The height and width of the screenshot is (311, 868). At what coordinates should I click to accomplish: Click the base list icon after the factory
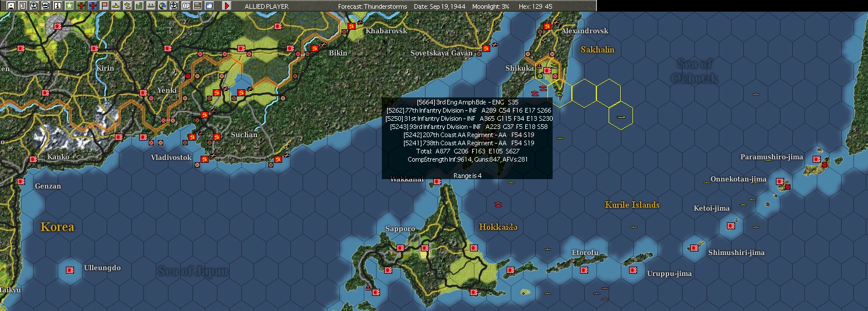[x=151, y=6]
